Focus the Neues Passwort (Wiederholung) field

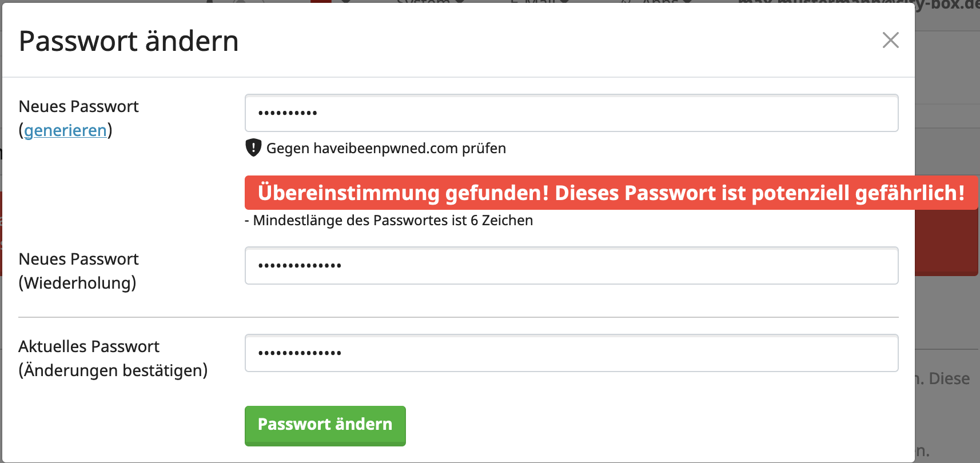[571, 266]
